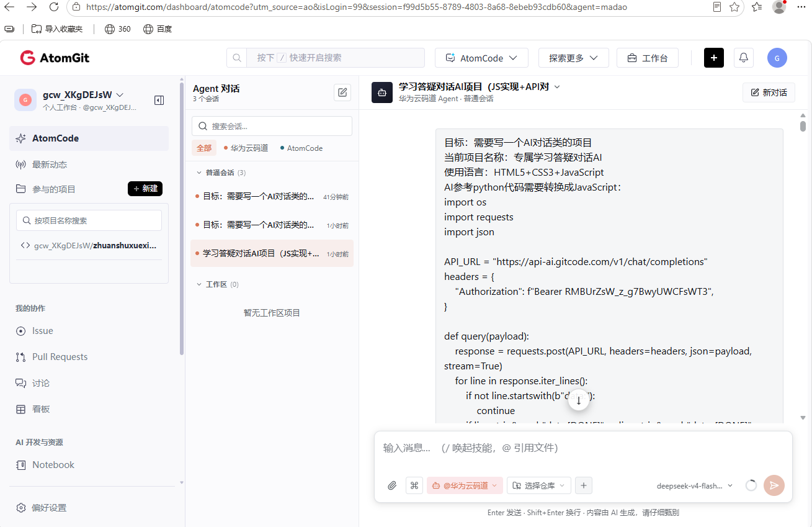Send the message with the send button
The height and width of the screenshot is (527, 812).
pos(774,485)
